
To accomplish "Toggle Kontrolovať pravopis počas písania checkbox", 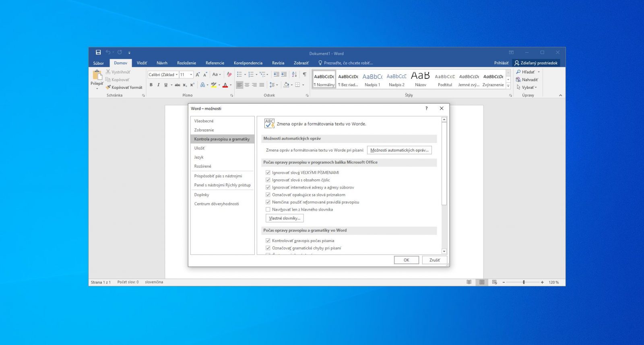I will [x=268, y=241].
